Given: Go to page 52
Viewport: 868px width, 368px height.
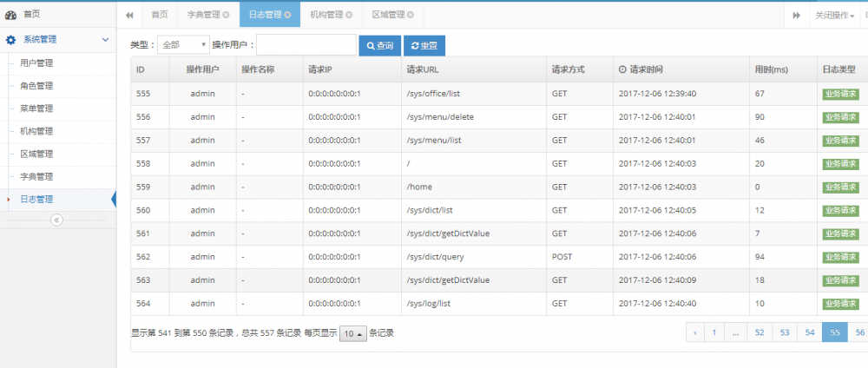Looking at the screenshot, I should tap(759, 332).
